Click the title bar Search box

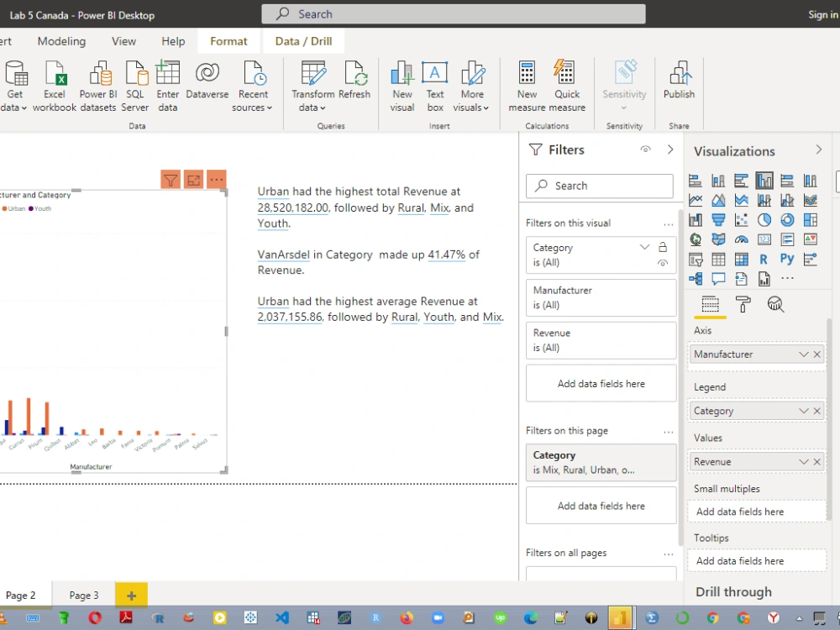click(454, 14)
